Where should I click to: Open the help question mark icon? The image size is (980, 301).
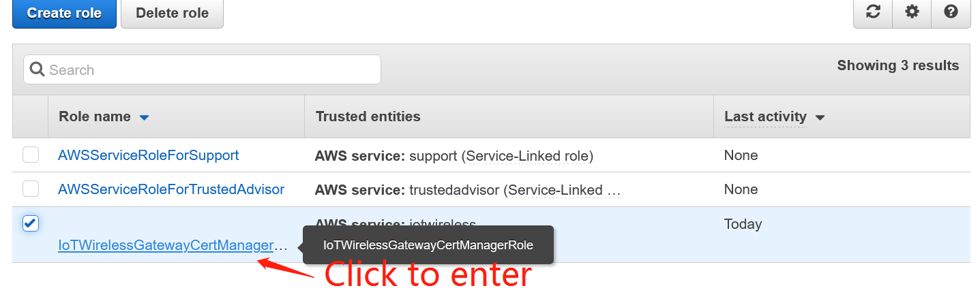(951, 12)
